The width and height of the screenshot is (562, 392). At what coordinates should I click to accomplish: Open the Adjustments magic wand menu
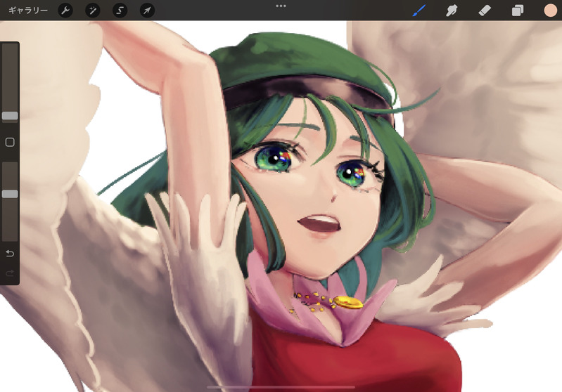click(93, 11)
